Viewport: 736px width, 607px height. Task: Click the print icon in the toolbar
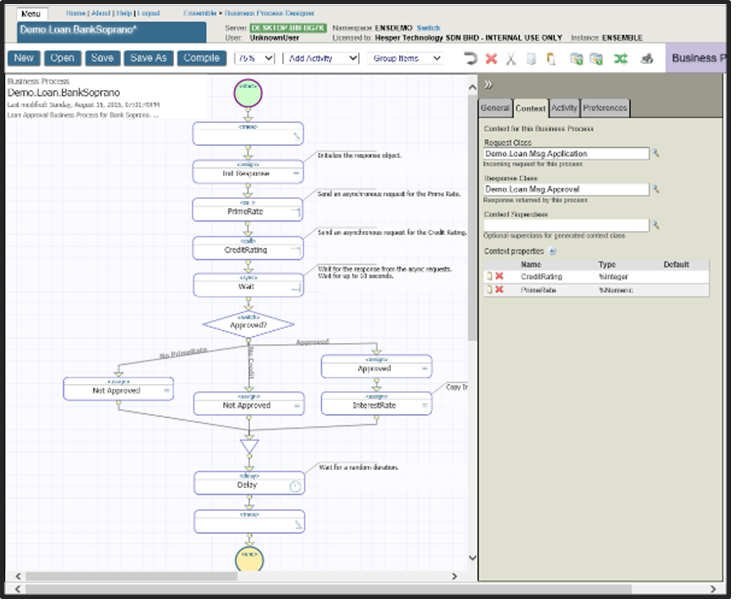click(x=647, y=59)
